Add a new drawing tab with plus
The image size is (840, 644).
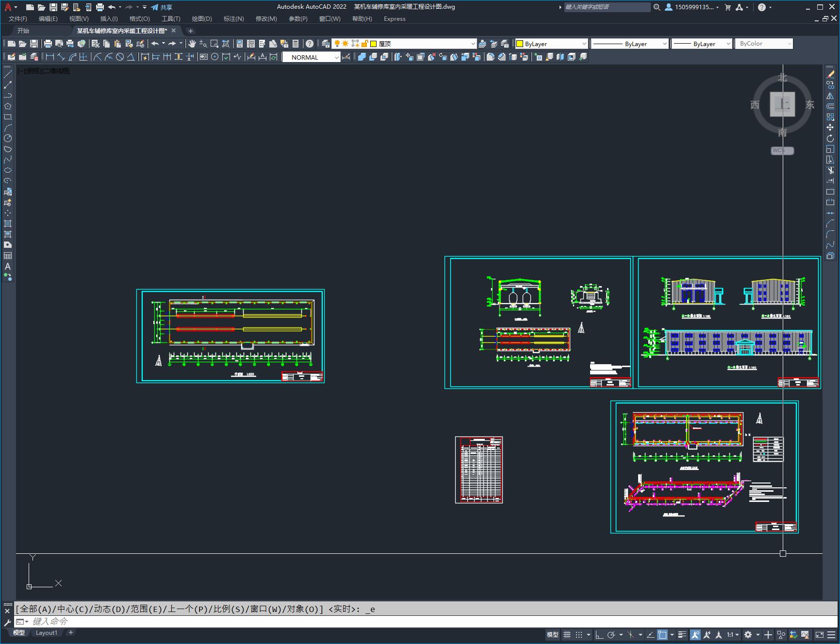[191, 31]
